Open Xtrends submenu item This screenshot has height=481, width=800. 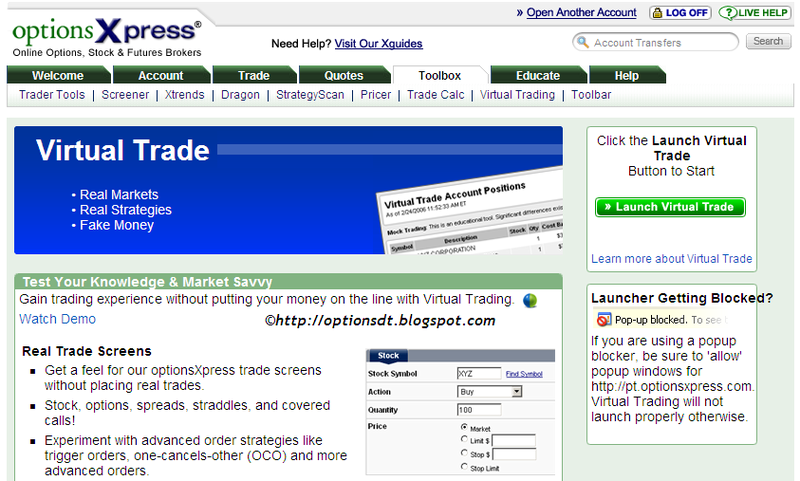(x=184, y=95)
